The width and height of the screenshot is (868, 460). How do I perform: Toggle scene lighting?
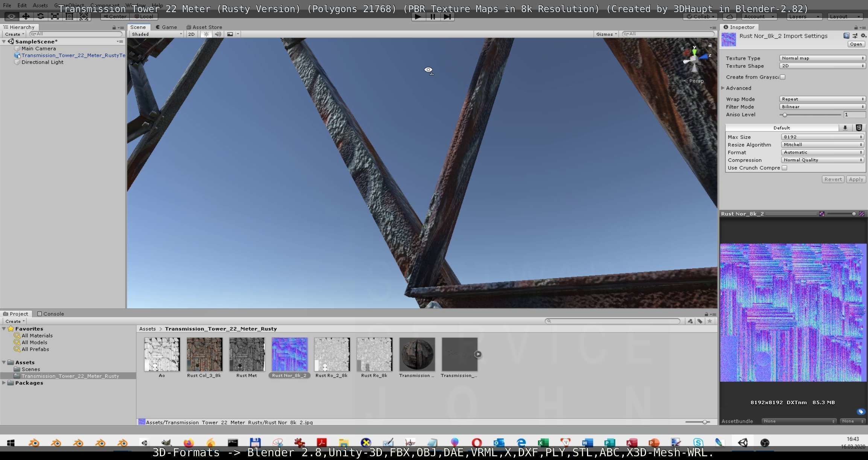206,34
